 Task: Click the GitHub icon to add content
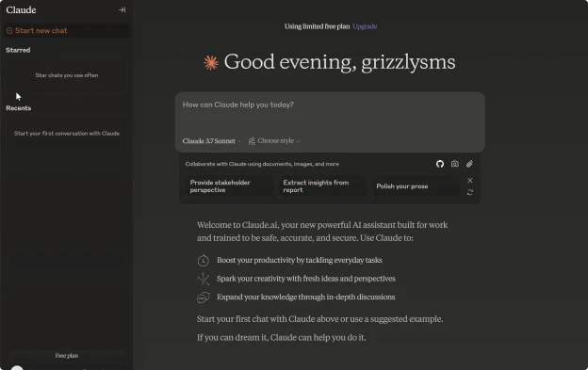pos(440,164)
